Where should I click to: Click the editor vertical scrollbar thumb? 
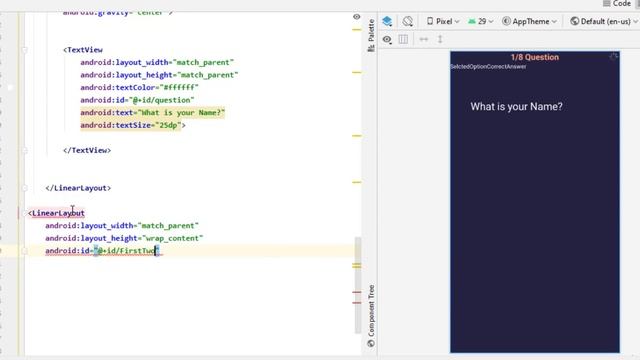point(358,285)
